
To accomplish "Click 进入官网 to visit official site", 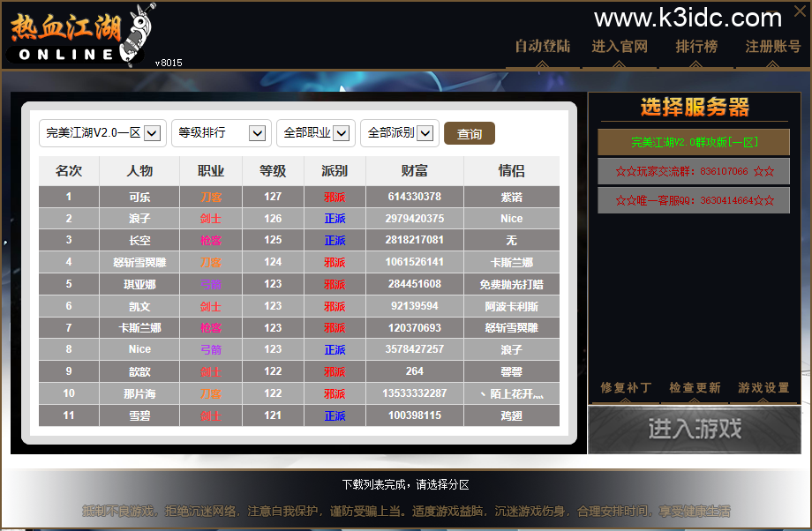I will coord(620,46).
